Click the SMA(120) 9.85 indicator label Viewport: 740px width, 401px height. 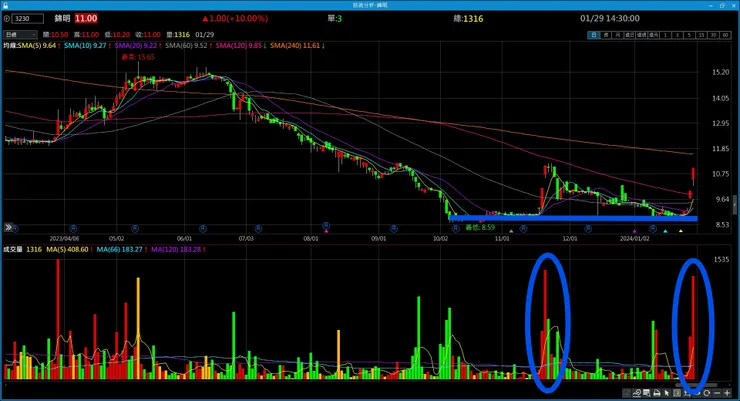(x=238, y=46)
